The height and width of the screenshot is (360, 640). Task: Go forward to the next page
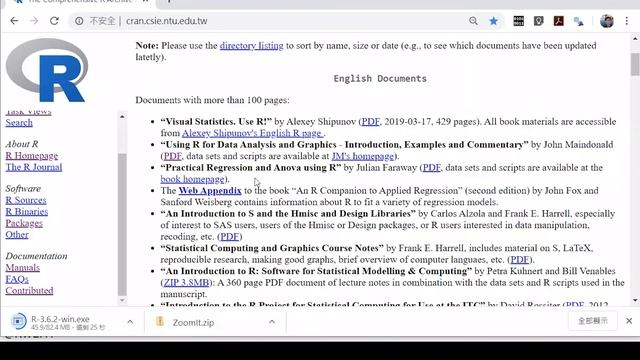[34, 21]
